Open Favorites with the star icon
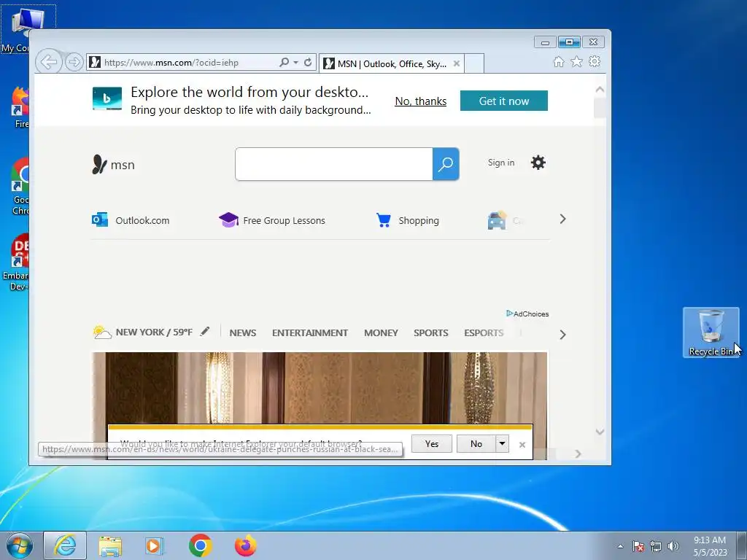Image resolution: width=747 pixels, height=560 pixels. pyautogui.click(x=576, y=61)
